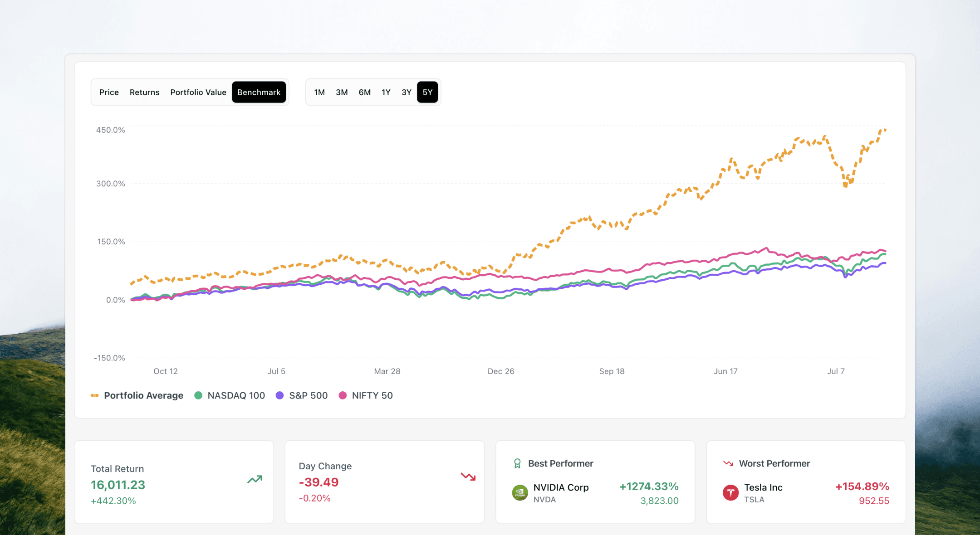
Task: Click the Worst Performer downtrend icon
Action: click(728, 463)
